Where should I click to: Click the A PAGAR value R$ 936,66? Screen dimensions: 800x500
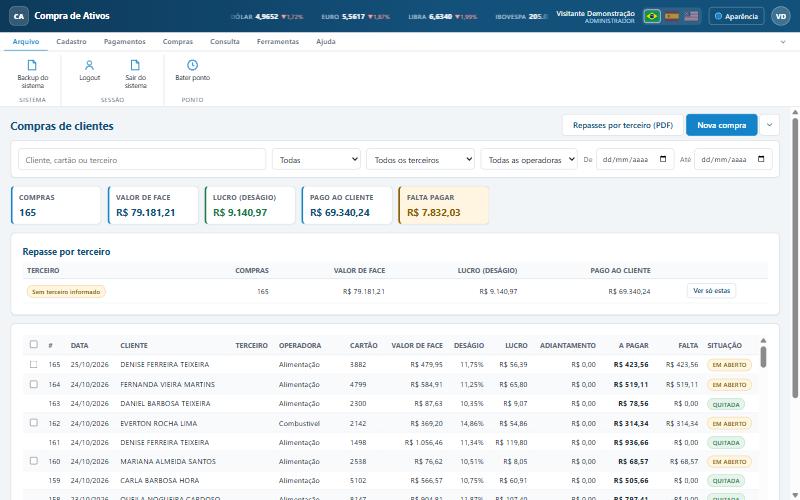(x=631, y=442)
